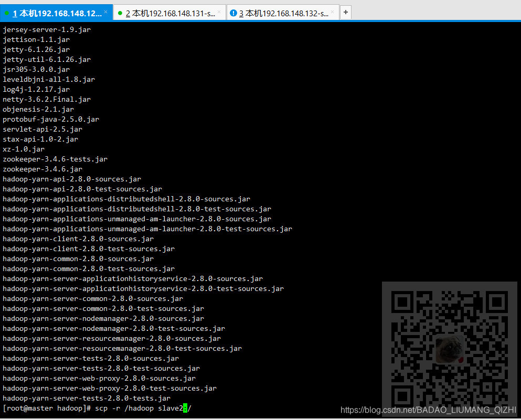Click hadoop-yarn-applications-unmanaged-am-launcher-2.8.0-sources.jar line
The height and width of the screenshot is (420, 521).
point(137,219)
